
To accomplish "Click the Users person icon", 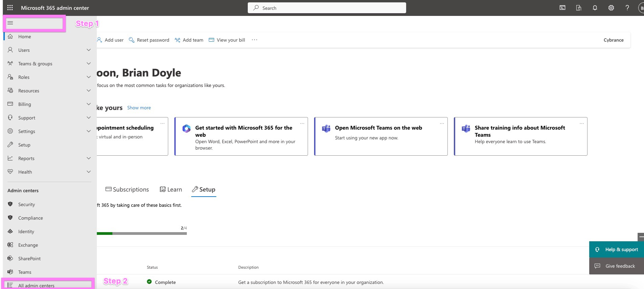I will click(x=10, y=50).
